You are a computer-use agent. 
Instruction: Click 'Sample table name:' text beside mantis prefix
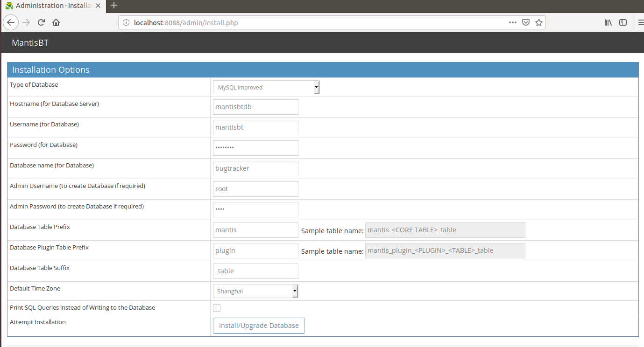[x=332, y=230]
